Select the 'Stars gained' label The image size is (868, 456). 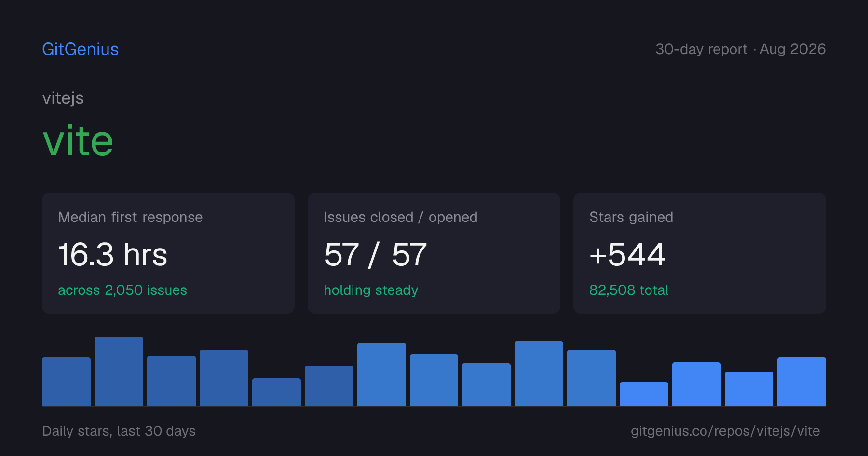pos(631,217)
